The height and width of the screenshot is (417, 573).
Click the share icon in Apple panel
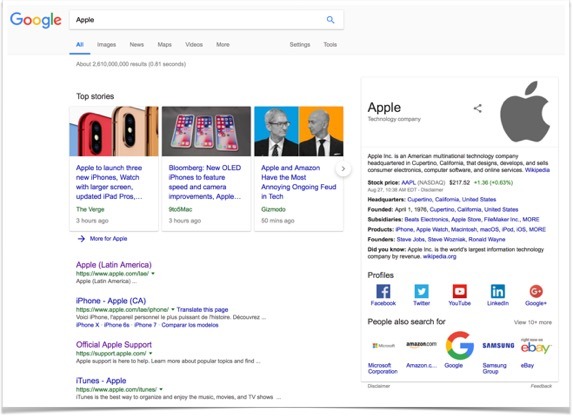(477, 108)
